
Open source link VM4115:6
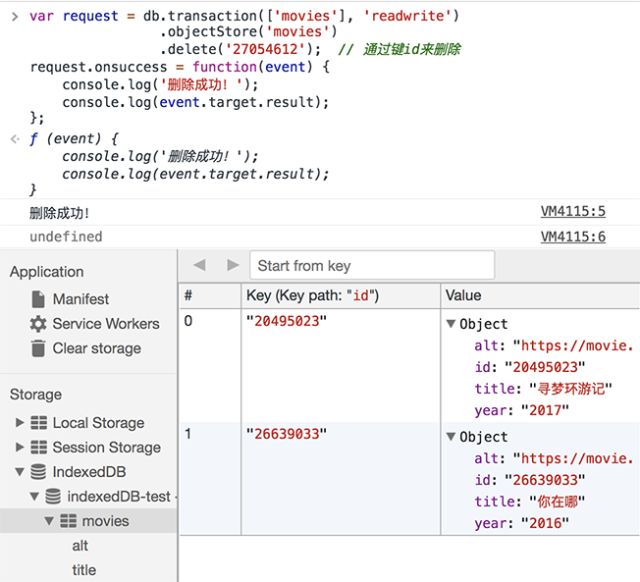[572, 237]
